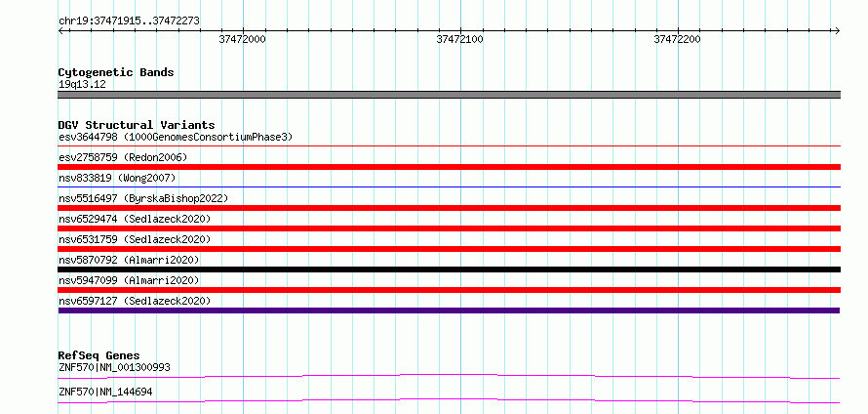Select the purple nsv6597127 variant bar
Image resolution: width=868 pixels, height=414 pixels.
click(449, 310)
